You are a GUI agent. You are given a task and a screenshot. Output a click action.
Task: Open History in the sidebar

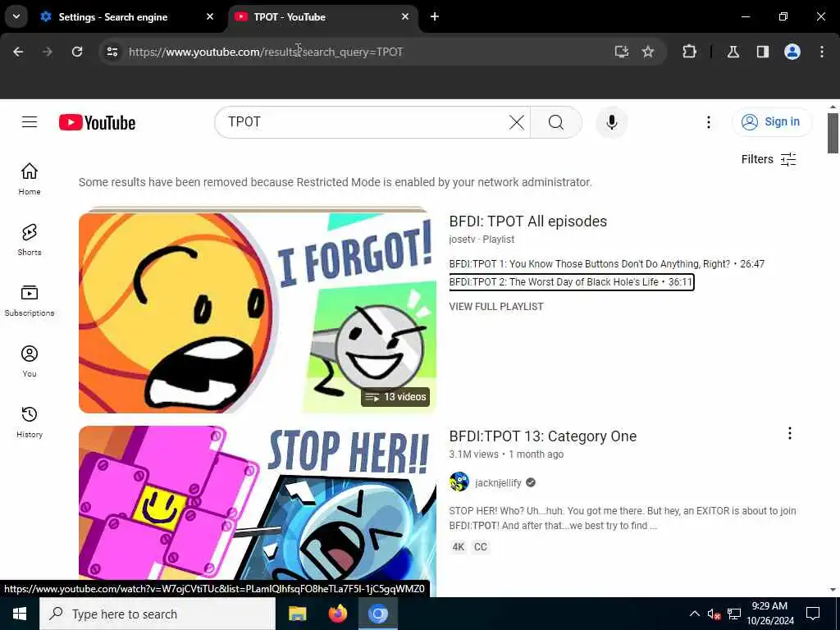[30, 422]
